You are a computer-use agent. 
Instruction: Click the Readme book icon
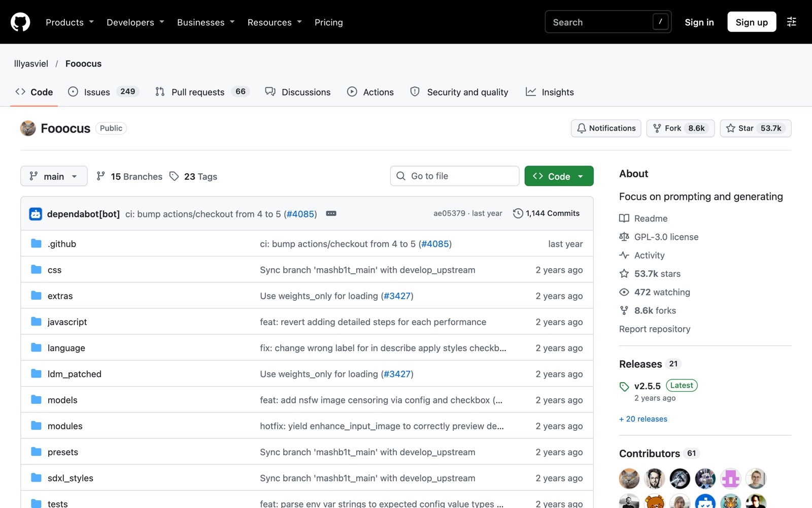624,218
